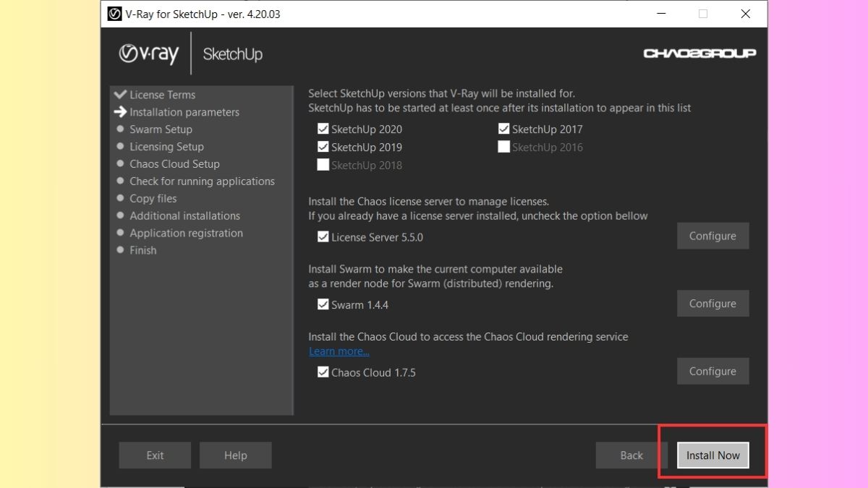The image size is (868, 488).
Task: Open Configure for Swarm
Action: click(x=712, y=304)
